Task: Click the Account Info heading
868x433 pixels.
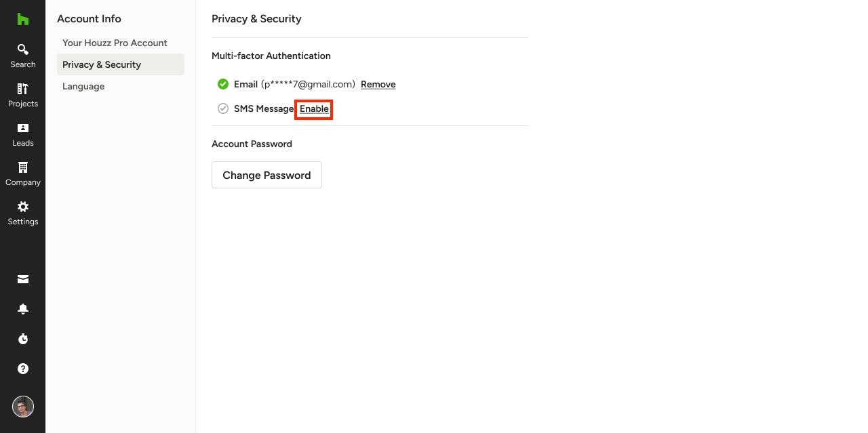Action: (x=89, y=18)
